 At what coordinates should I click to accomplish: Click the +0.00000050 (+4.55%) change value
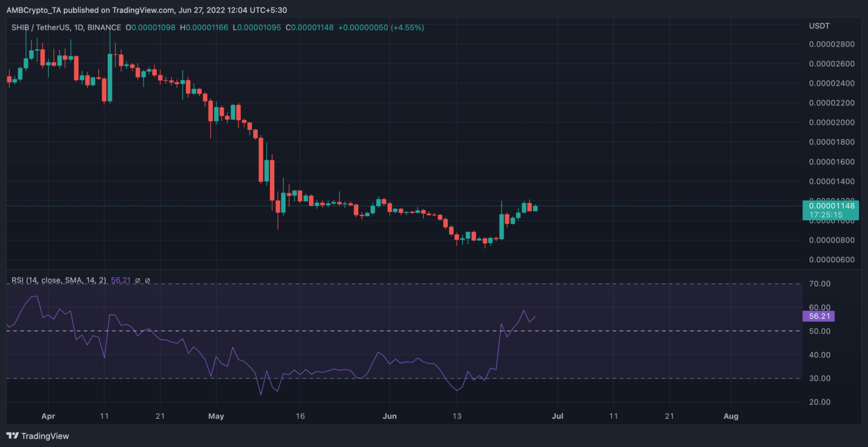(x=381, y=27)
